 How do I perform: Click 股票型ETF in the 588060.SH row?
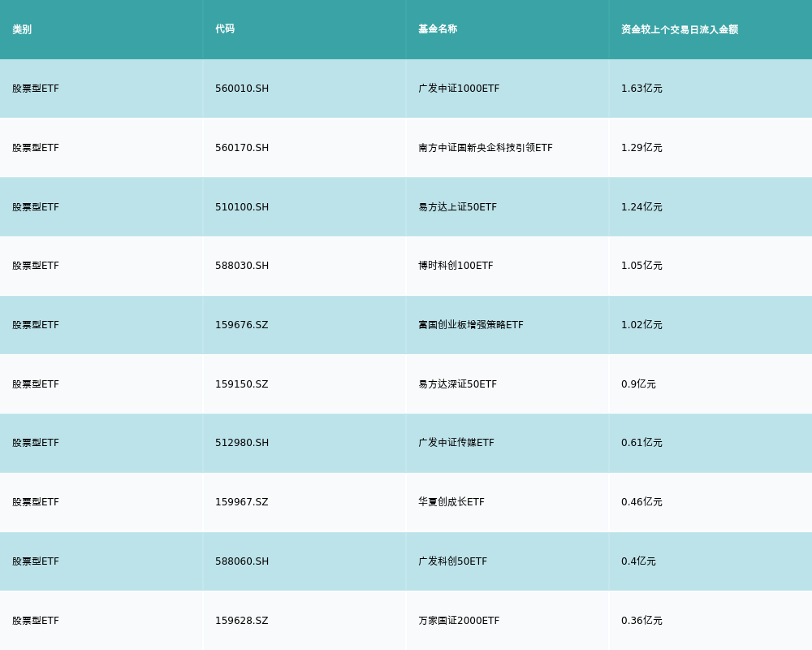tap(36, 561)
